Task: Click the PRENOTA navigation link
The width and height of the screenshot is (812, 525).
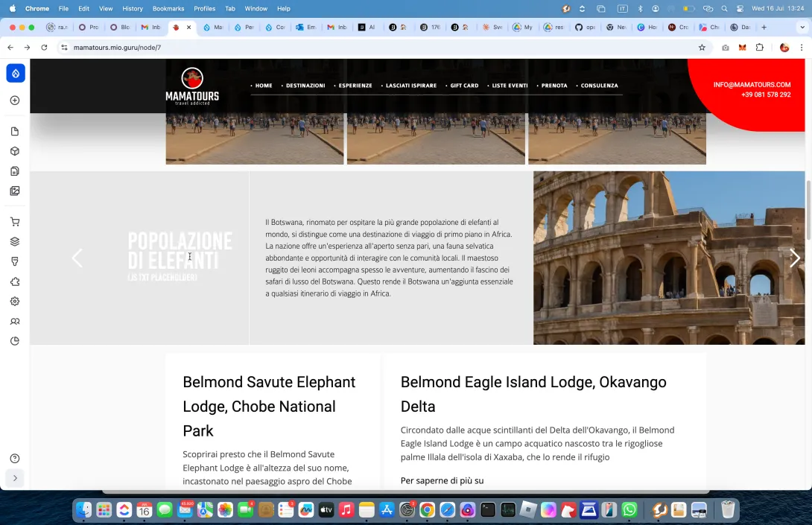Action: pos(554,86)
